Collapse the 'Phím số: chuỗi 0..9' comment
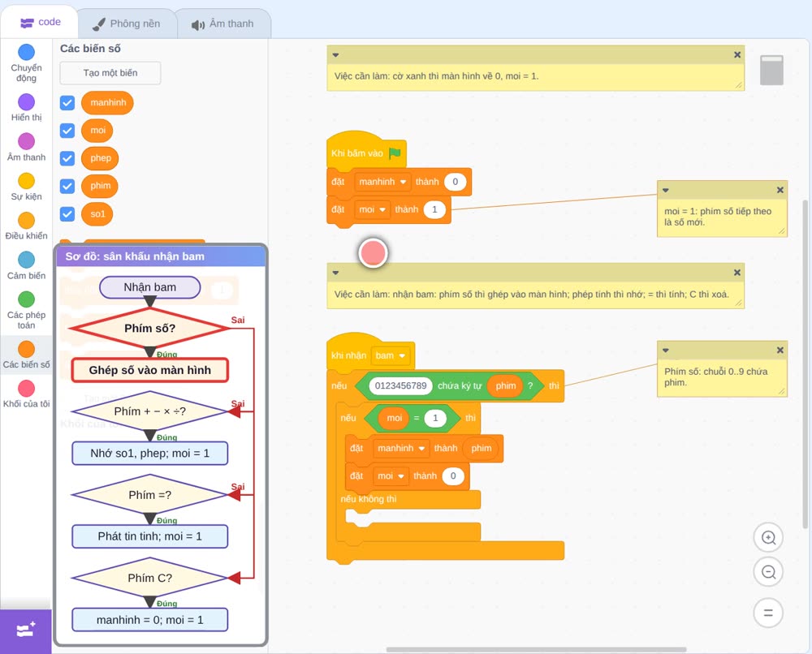812x654 pixels. [x=666, y=351]
